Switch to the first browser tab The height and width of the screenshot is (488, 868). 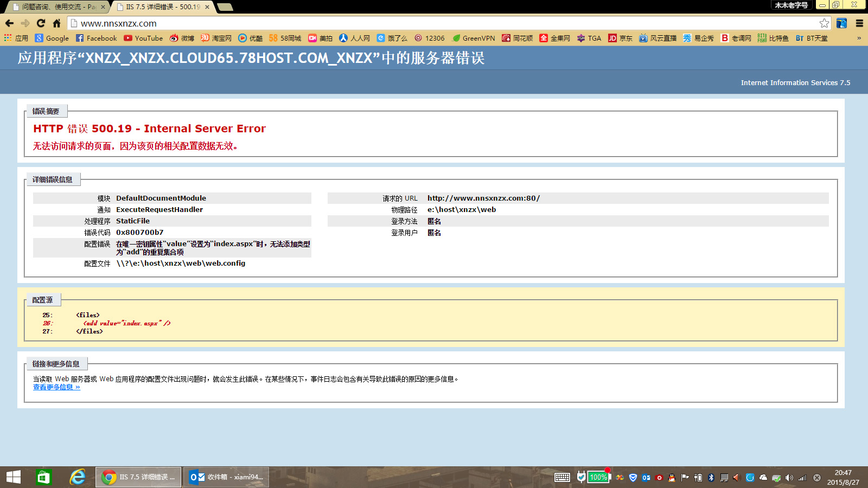[x=57, y=7]
